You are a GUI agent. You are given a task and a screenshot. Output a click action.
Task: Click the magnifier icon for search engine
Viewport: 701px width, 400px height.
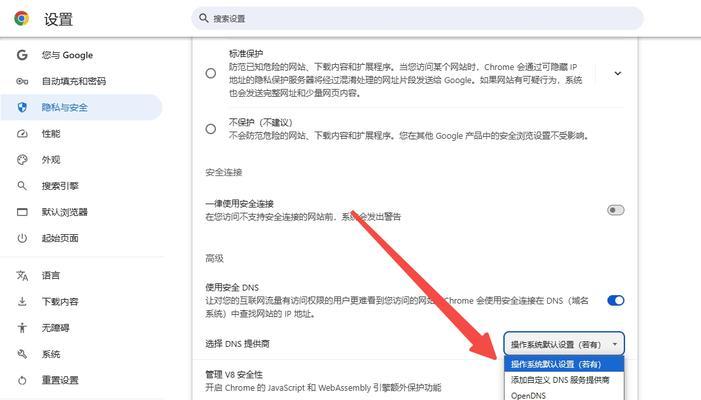click(x=22, y=185)
